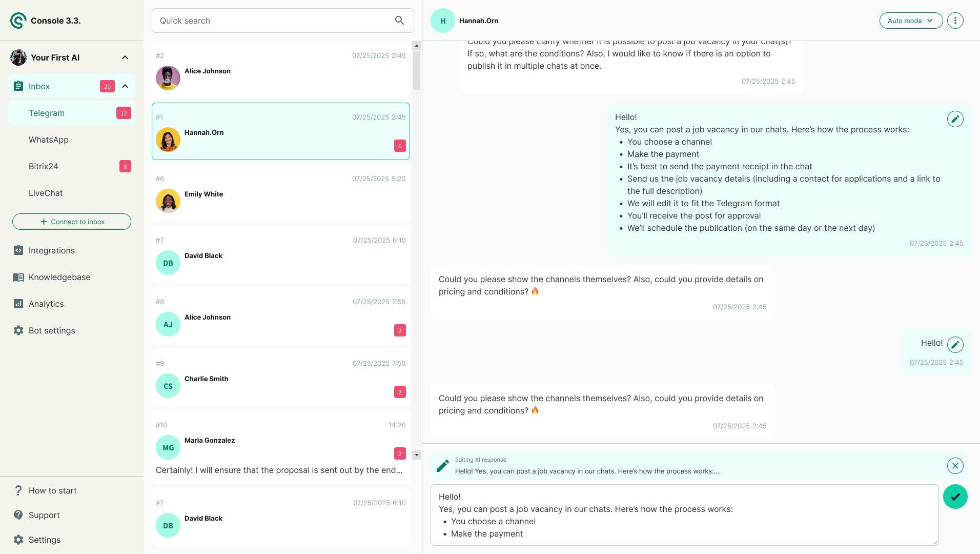Click the search magnifier icon
This screenshot has height=554, width=980.
click(x=399, y=21)
